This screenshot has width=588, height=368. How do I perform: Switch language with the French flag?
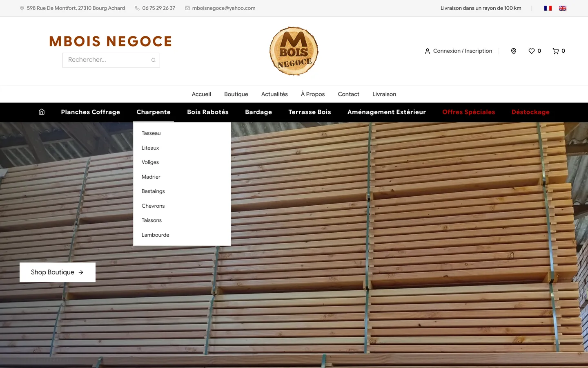[x=548, y=8]
